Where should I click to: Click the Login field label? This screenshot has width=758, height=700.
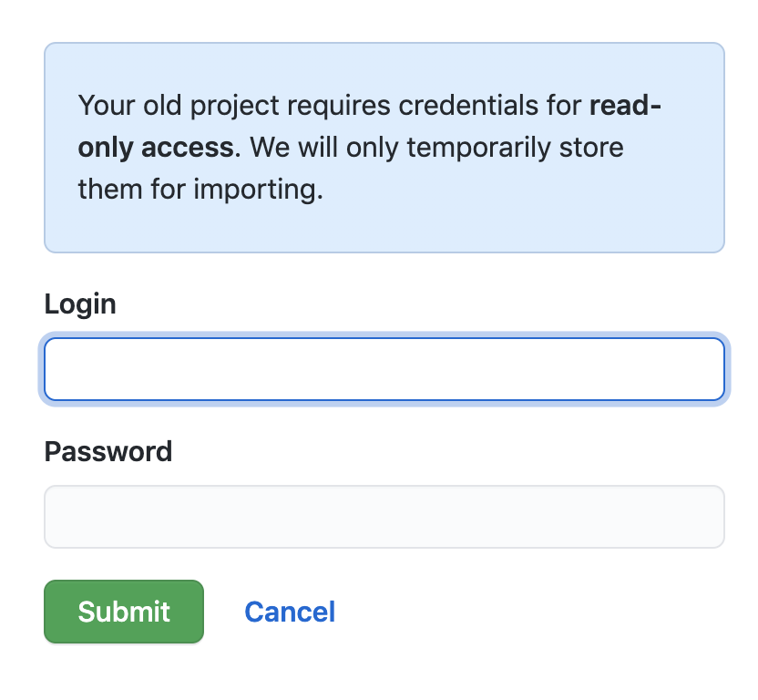coord(80,304)
